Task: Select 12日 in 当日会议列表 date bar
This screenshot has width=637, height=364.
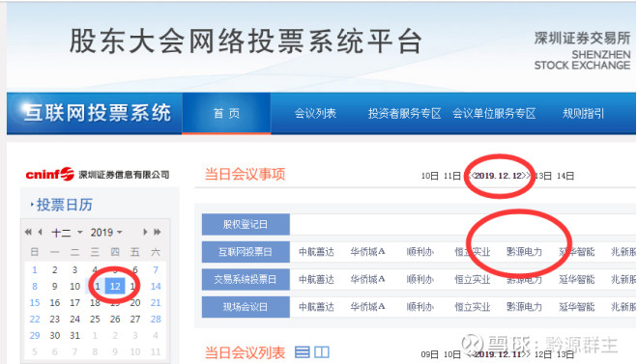Action: (542, 354)
